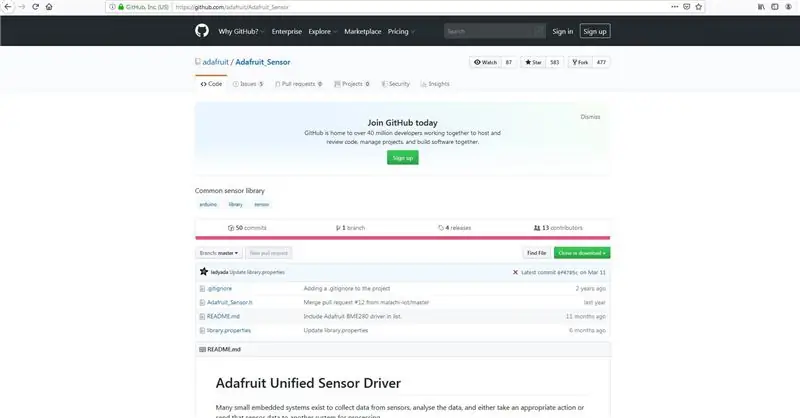Click the GitHub search field
800x418 pixels.
494,31
